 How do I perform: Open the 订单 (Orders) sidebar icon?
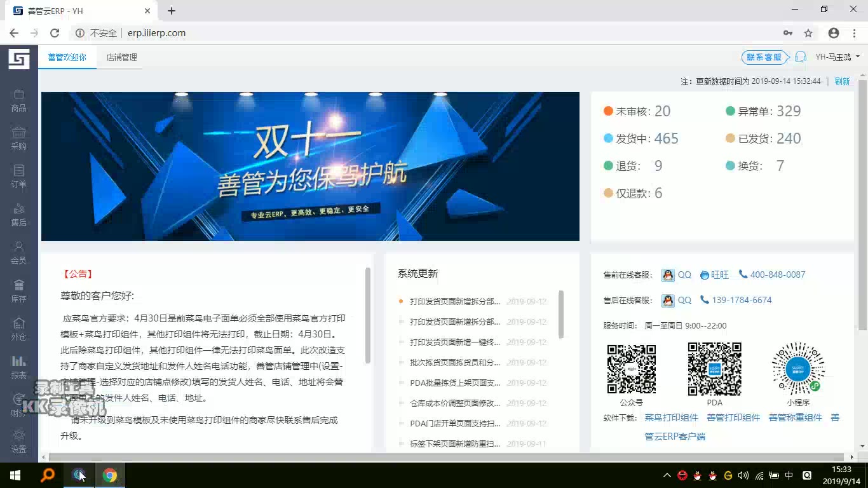tap(18, 177)
